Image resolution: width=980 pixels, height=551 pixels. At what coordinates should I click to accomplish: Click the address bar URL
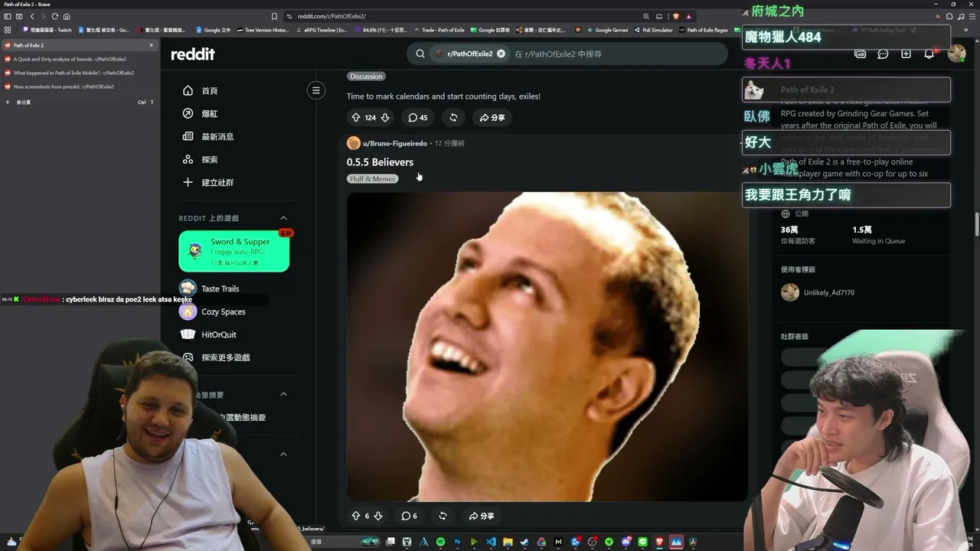tap(332, 16)
